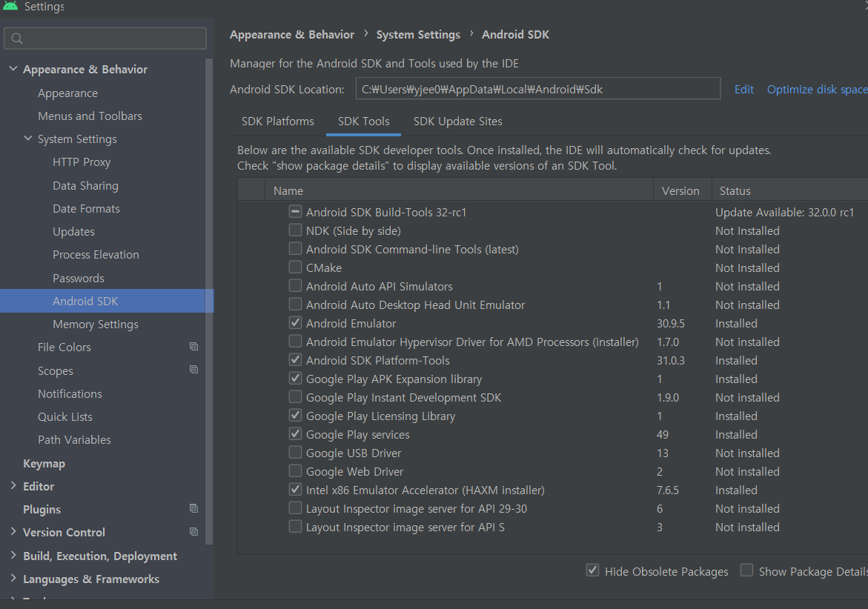Image resolution: width=868 pixels, height=609 pixels.
Task: Click Appearance & Behavior breadcrumb
Action: [x=292, y=34]
